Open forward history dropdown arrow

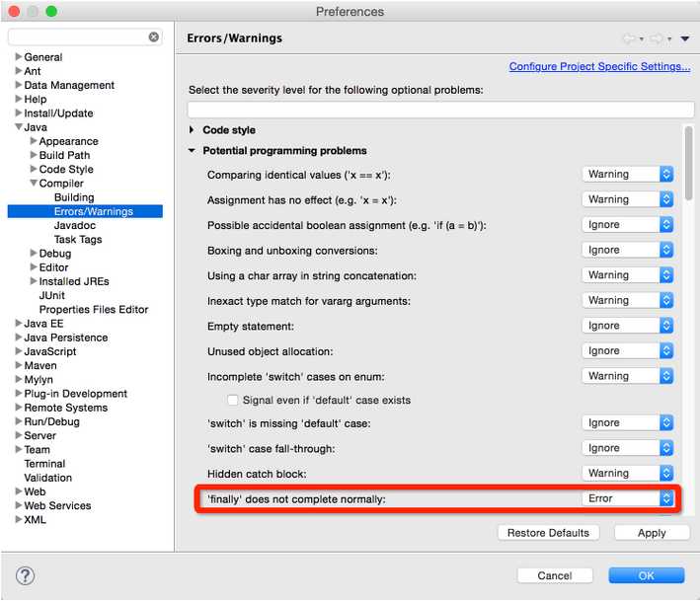click(669, 39)
